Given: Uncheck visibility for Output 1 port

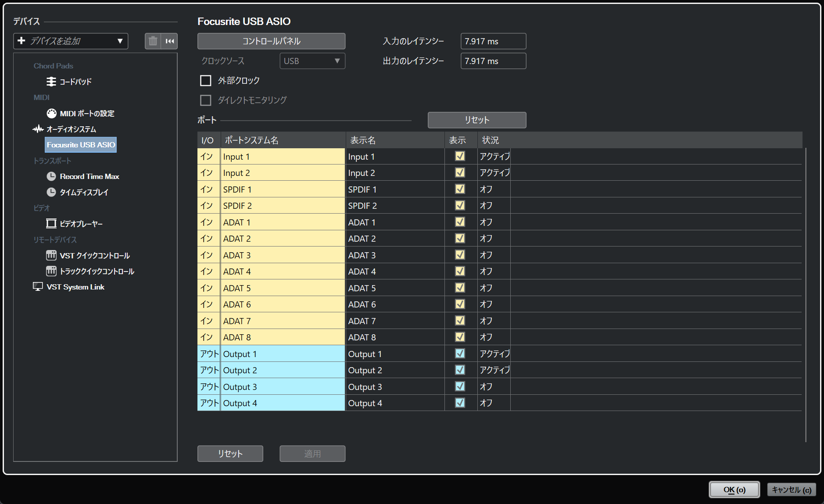Looking at the screenshot, I should click(x=460, y=354).
